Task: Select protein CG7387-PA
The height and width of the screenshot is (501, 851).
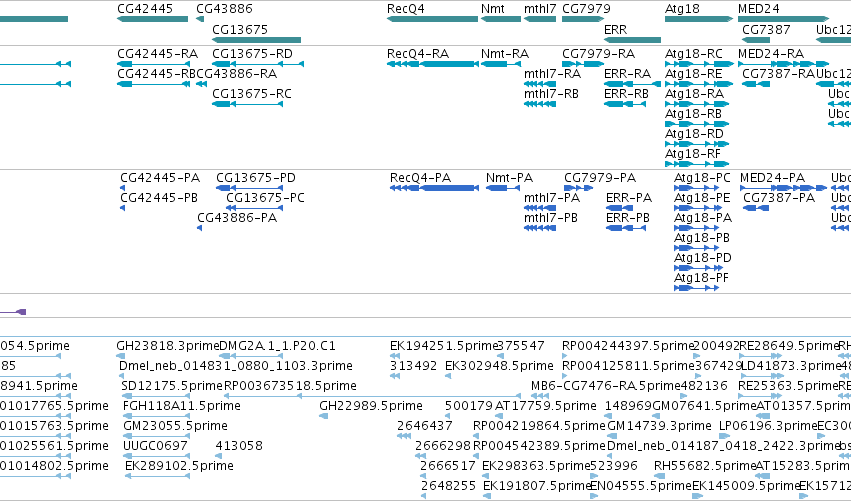Action: pyautogui.click(x=779, y=198)
